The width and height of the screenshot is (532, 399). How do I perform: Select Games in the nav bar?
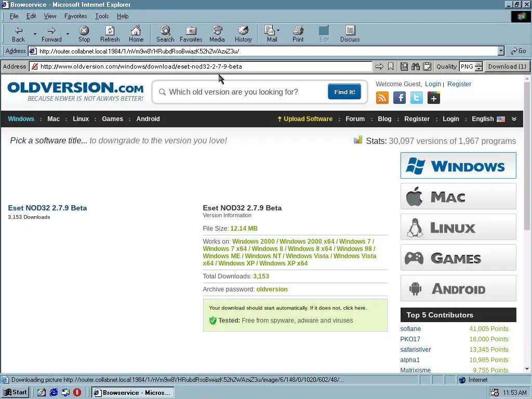click(x=112, y=119)
